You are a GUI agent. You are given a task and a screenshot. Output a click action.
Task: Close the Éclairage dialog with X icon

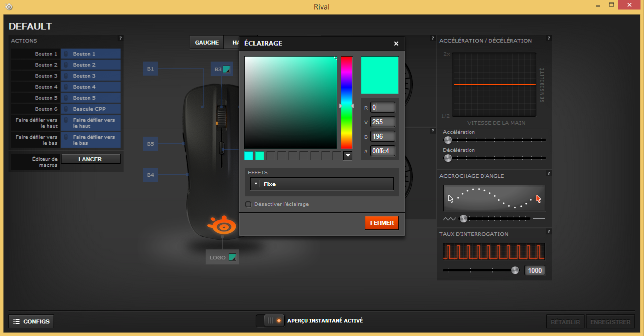pos(396,44)
